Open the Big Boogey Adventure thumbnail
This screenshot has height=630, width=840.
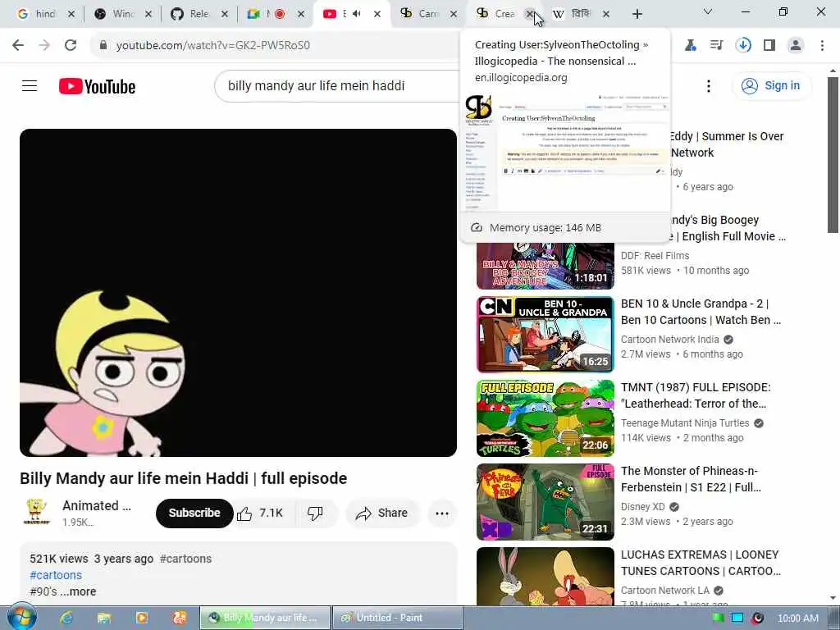point(546,266)
